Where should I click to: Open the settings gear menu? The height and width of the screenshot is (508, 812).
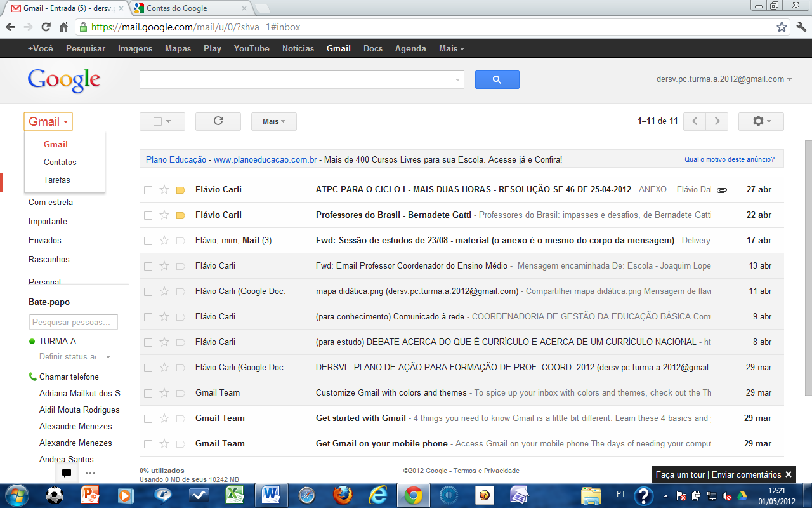tap(761, 121)
